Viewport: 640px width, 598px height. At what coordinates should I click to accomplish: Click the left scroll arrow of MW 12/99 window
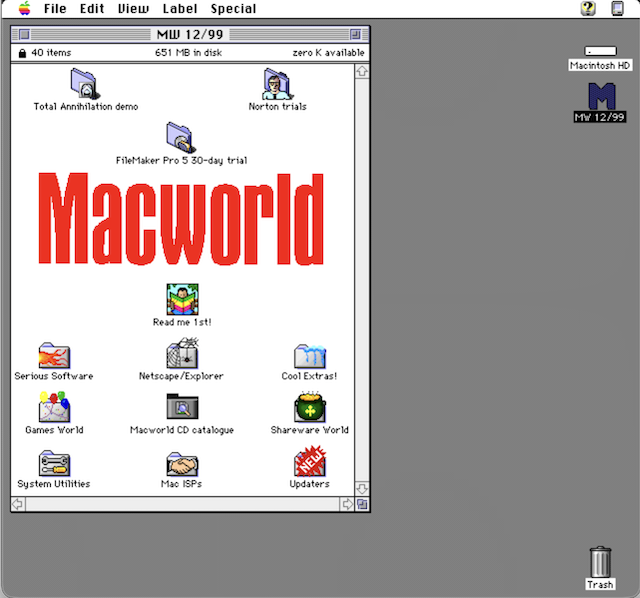18,504
